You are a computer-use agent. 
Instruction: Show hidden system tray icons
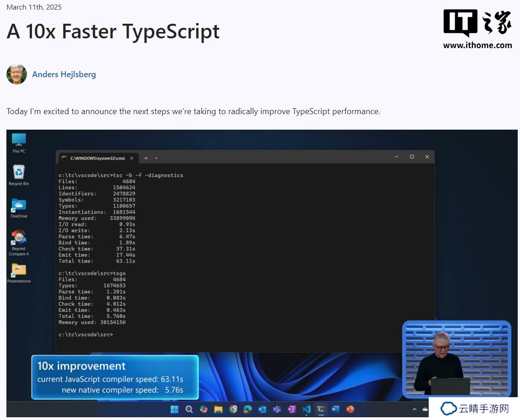[414, 409]
